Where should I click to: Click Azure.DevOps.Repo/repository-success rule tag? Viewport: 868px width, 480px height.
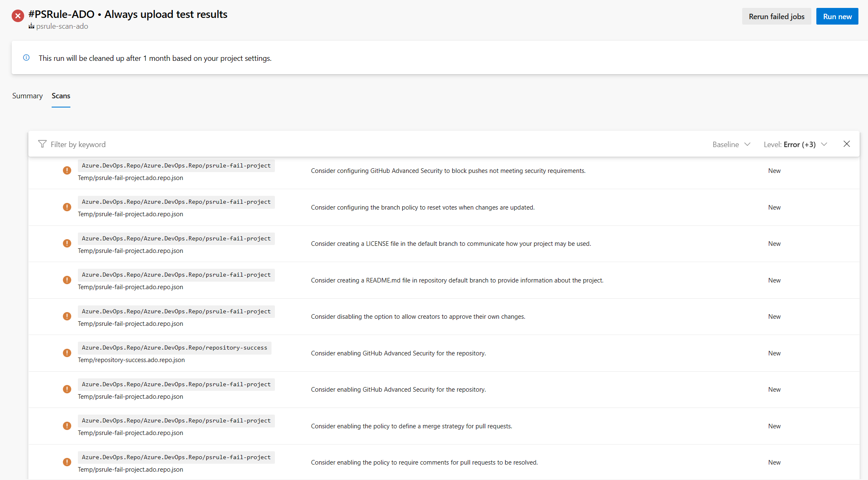click(x=175, y=347)
